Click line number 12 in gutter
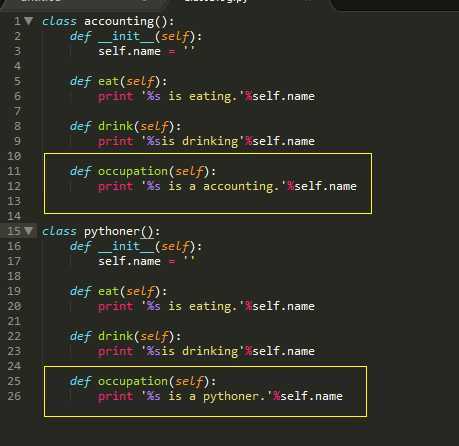Screen dimensions: 459x446 [x=14, y=186]
